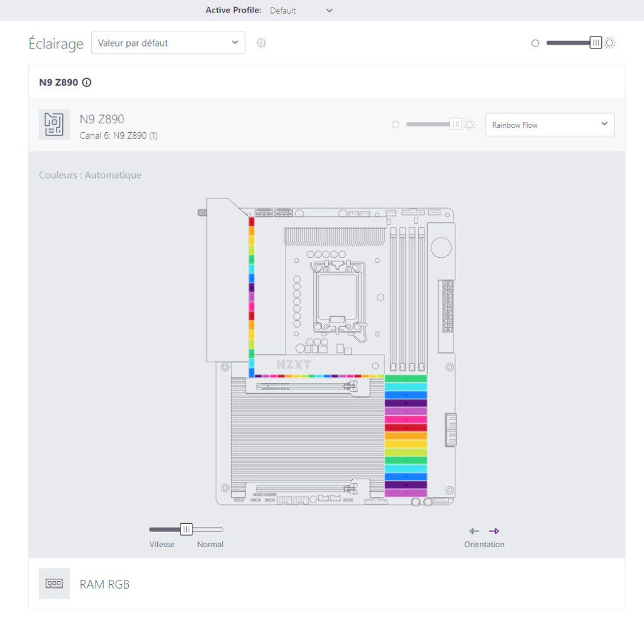Open lighting settings gear icon

pos(261,43)
